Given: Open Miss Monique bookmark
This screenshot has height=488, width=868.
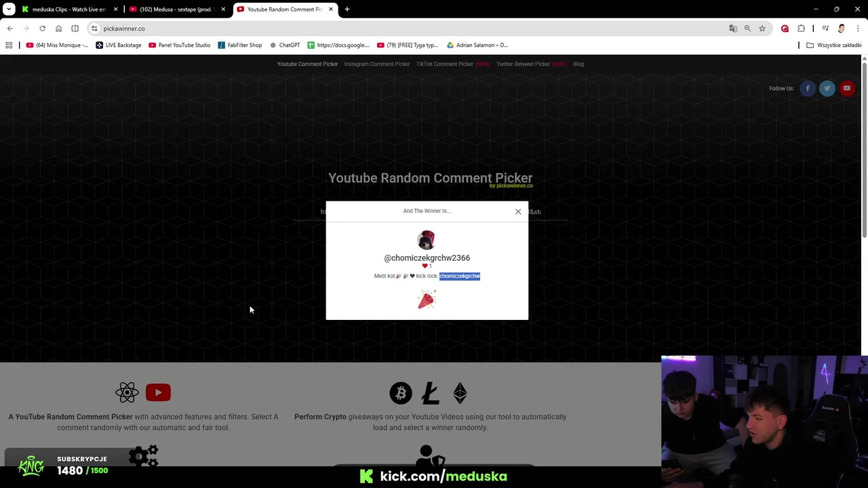Looking at the screenshot, I should (57, 45).
